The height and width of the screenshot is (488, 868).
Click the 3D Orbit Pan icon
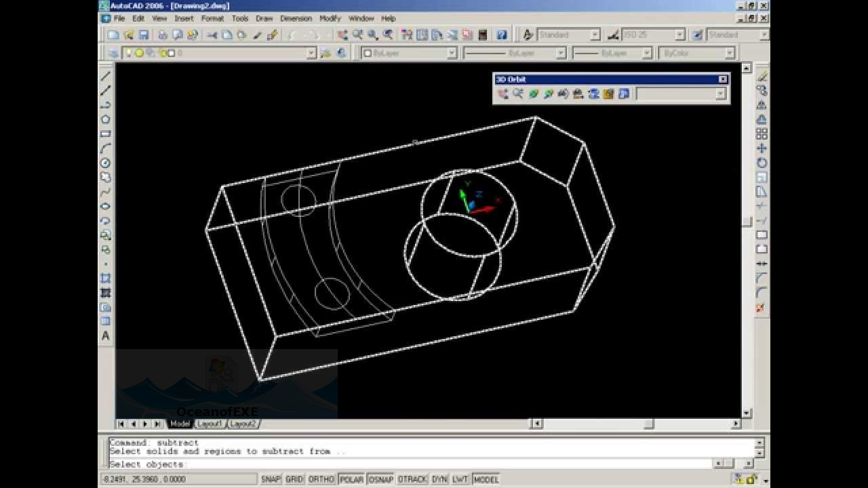502,94
